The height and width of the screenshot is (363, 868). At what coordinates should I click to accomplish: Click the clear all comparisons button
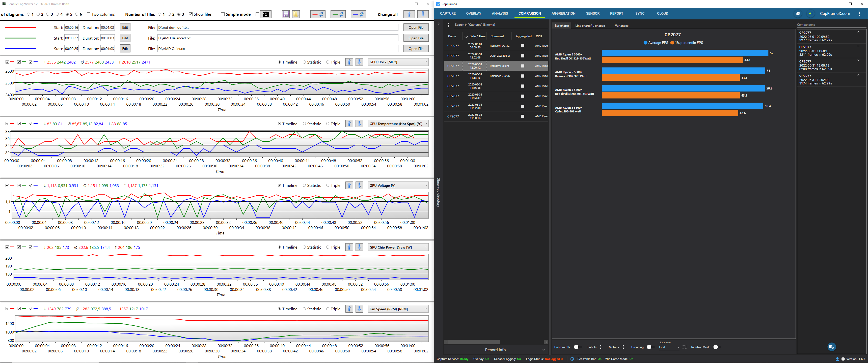coord(831,347)
